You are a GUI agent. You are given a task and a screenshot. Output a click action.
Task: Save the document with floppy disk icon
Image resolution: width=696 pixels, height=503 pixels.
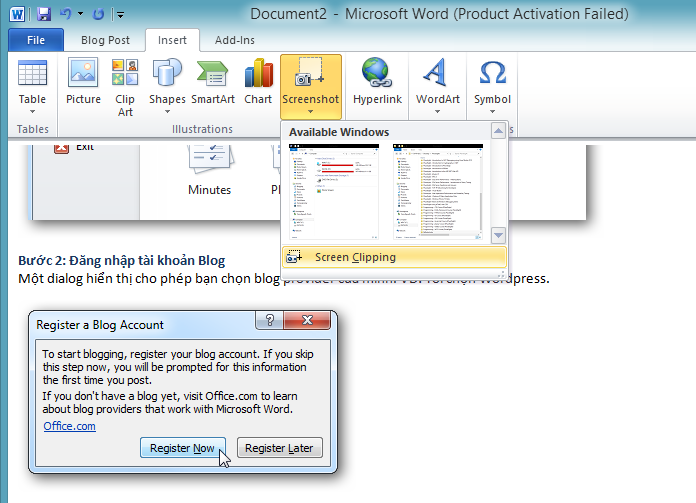(44, 14)
